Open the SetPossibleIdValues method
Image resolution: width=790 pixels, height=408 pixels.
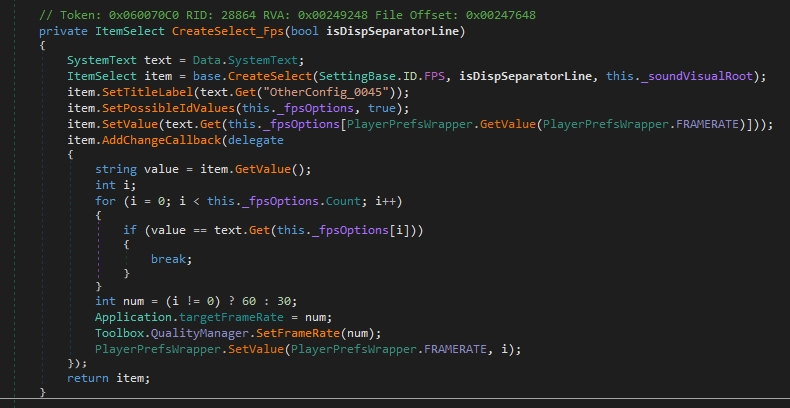click(x=169, y=108)
